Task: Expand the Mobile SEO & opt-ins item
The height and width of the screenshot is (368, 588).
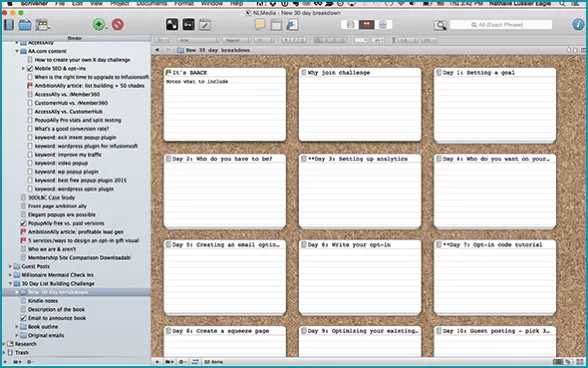Action: [23, 68]
